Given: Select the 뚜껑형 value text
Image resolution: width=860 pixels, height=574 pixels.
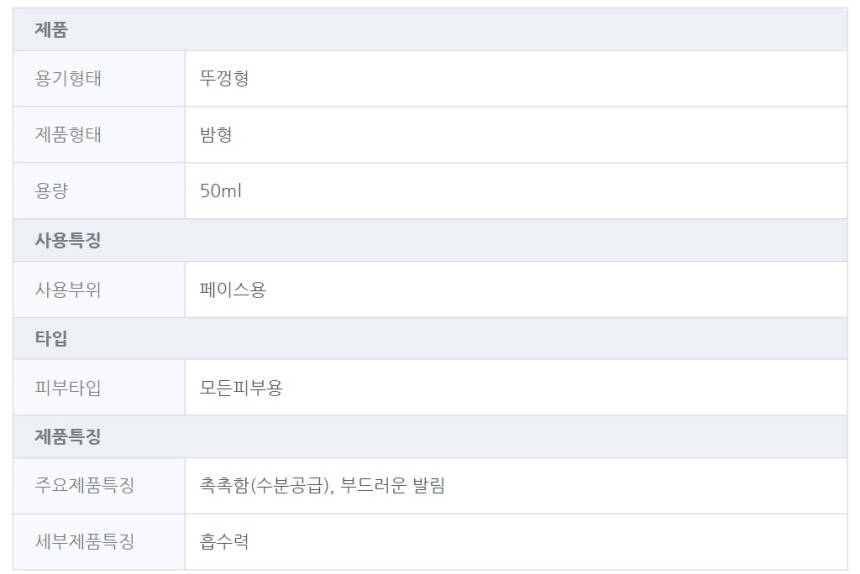Looking at the screenshot, I should click(x=224, y=79).
